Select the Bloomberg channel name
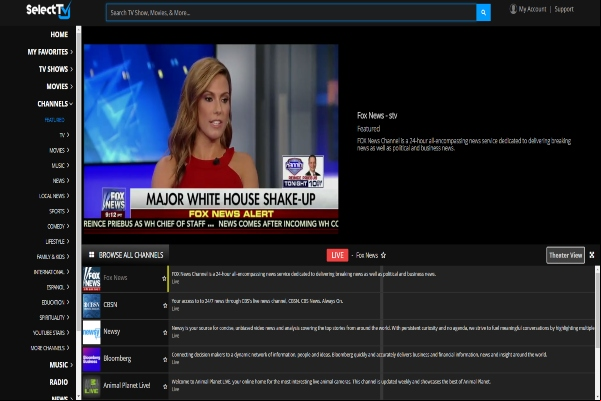This screenshot has height=401, width=601. pyautogui.click(x=117, y=358)
